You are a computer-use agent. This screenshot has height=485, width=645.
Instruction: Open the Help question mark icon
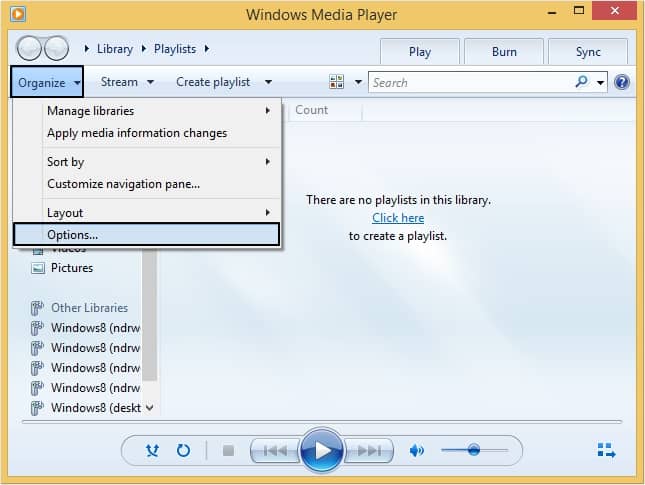pos(622,82)
